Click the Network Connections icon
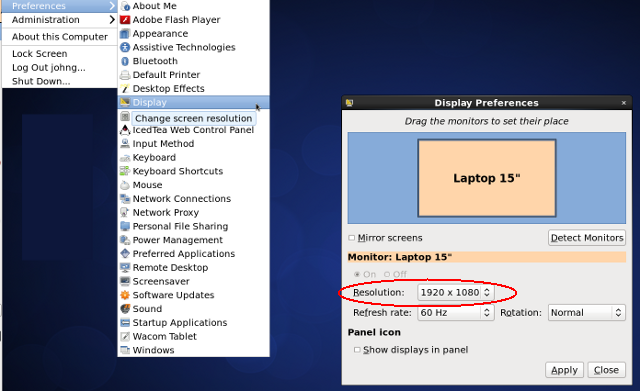640x391 pixels. point(125,199)
